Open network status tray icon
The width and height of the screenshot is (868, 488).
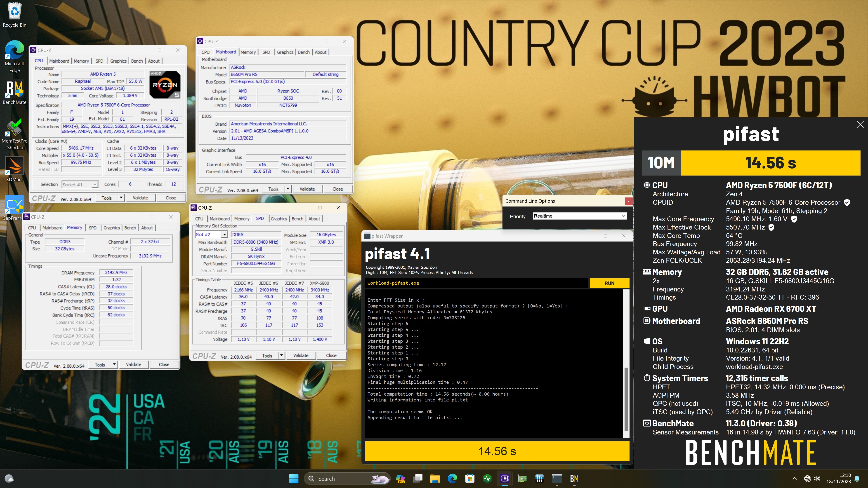point(807,479)
